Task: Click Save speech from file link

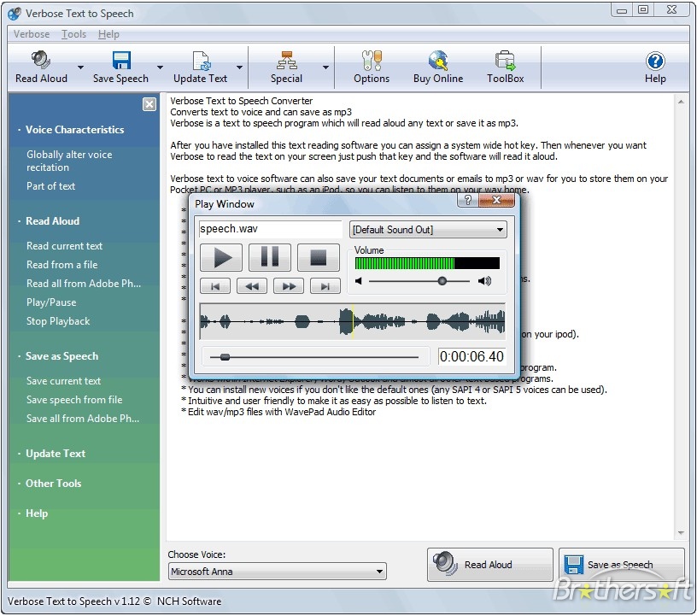Action: point(74,400)
